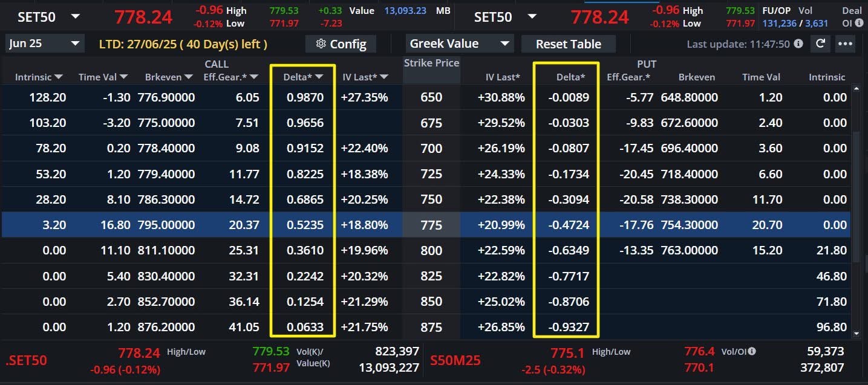Click the info icon beside Last update
Image resolution: width=868 pixels, height=385 pixels.
pyautogui.click(x=798, y=44)
